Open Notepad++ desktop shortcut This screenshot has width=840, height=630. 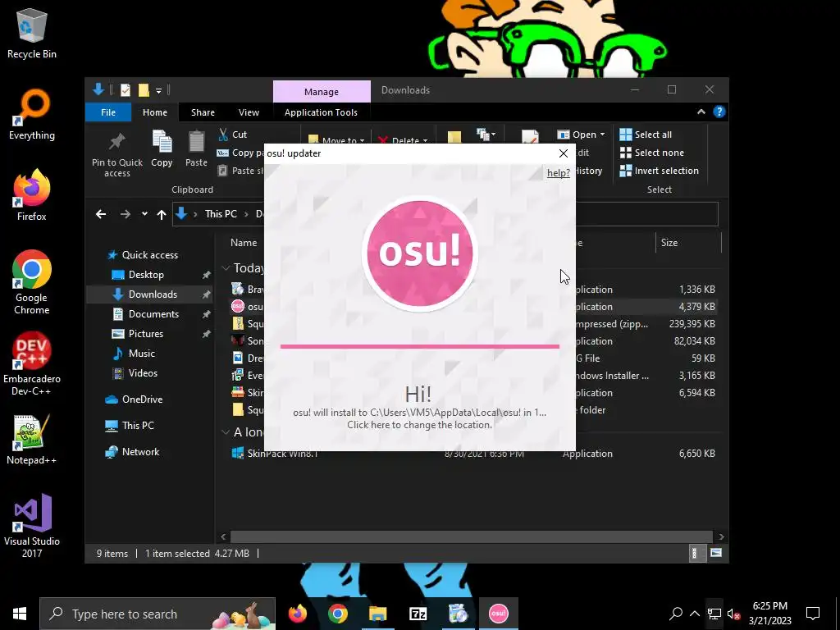click(32, 440)
